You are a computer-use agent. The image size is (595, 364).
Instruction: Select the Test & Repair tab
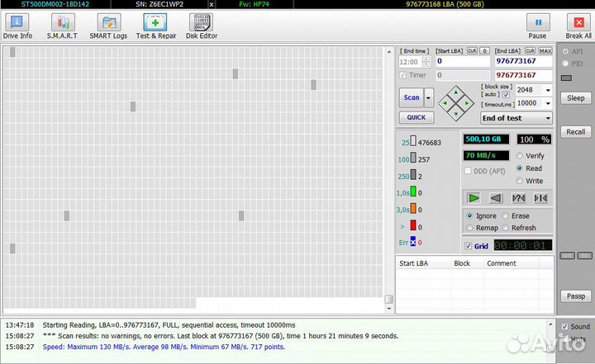pyautogui.click(x=155, y=26)
